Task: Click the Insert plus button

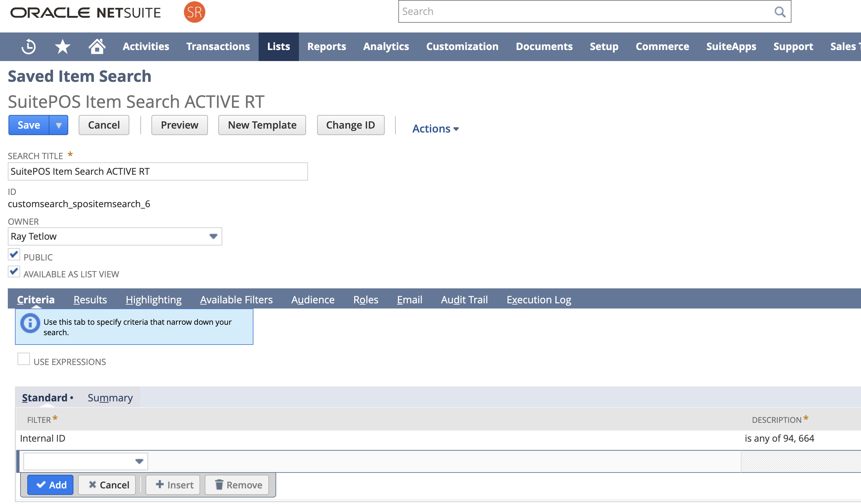Action: (x=174, y=485)
